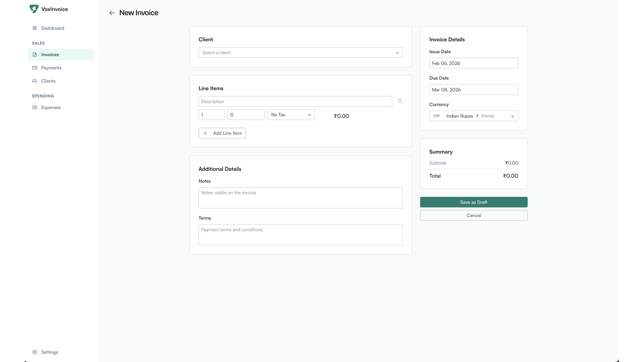The width and height of the screenshot is (644, 362).
Task: Click the plus icon in Add Line Item
Action: 205,133
